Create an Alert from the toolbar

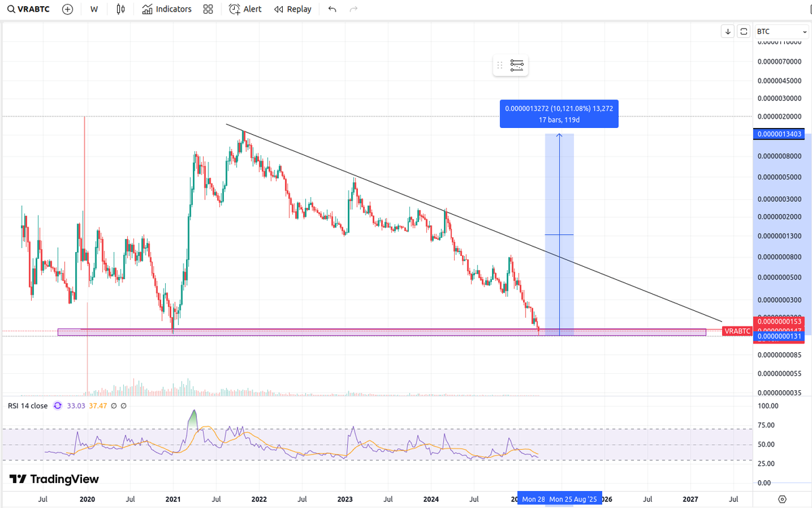click(x=246, y=9)
